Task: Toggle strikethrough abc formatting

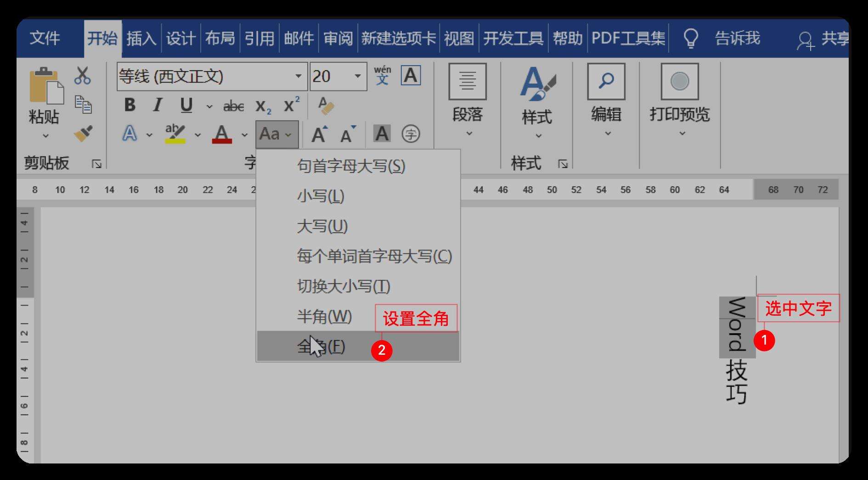Action: tap(233, 106)
